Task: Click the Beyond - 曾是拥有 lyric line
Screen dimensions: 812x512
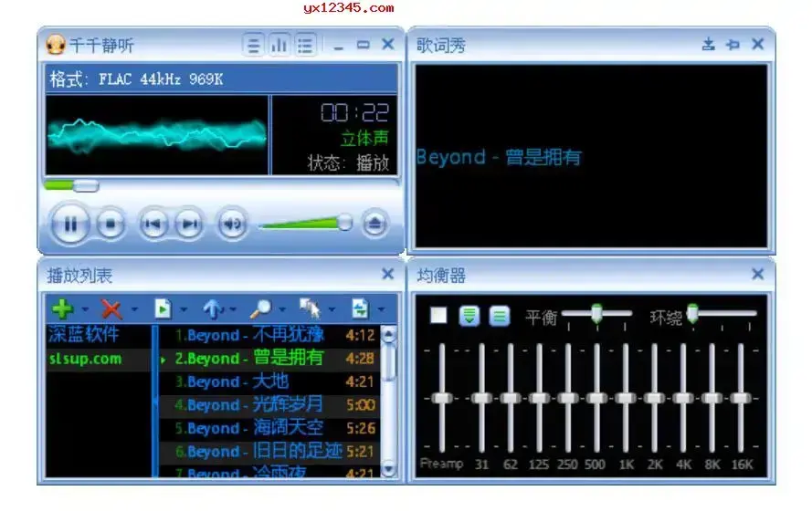Action: click(x=499, y=157)
